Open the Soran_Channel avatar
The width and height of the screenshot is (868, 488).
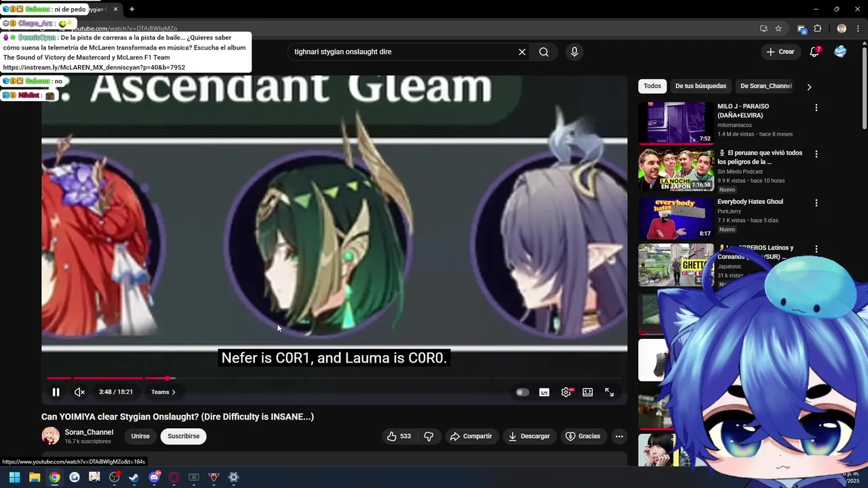tap(50, 436)
